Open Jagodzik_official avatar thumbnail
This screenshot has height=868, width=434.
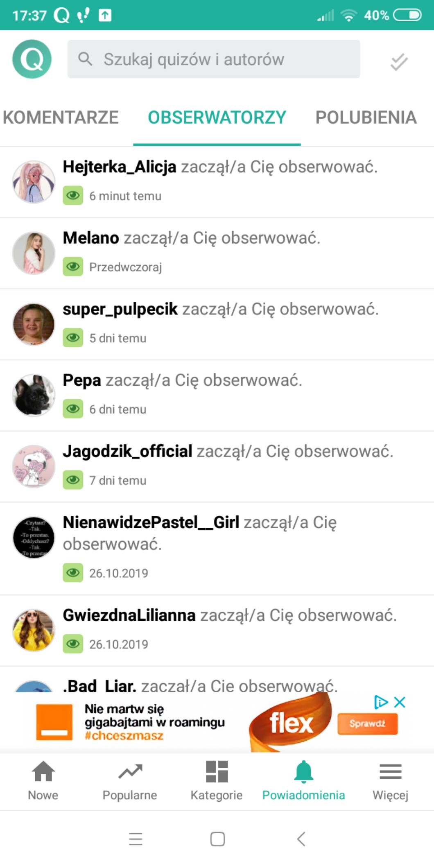pyautogui.click(x=34, y=466)
